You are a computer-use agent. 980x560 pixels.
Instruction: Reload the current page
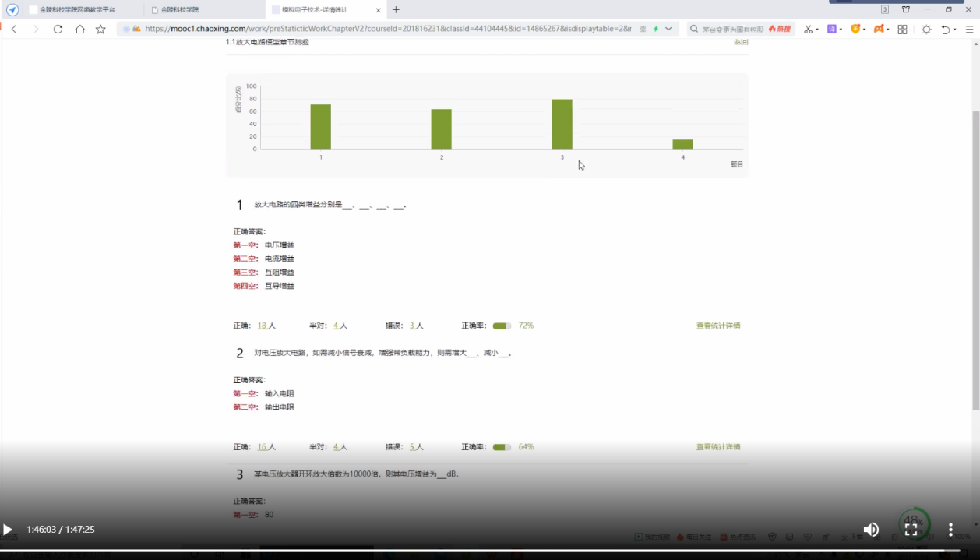(x=58, y=29)
